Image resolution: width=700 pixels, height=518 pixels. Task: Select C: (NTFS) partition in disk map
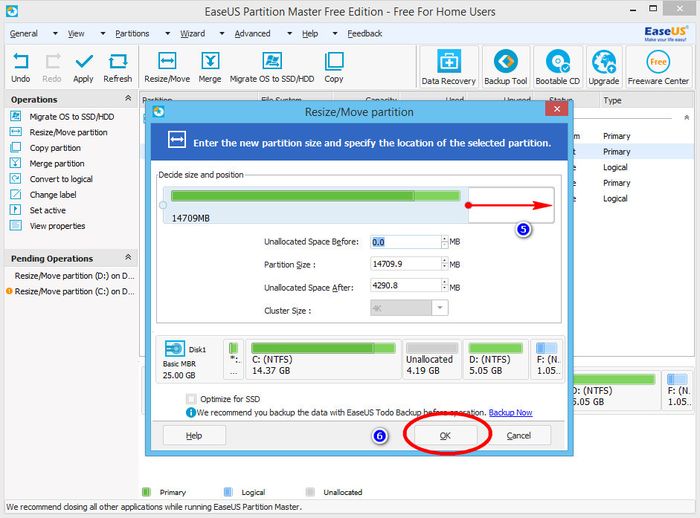tap(323, 359)
